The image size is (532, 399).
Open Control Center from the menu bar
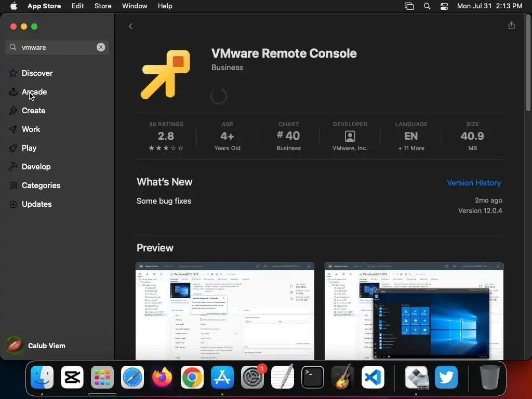[x=444, y=6]
